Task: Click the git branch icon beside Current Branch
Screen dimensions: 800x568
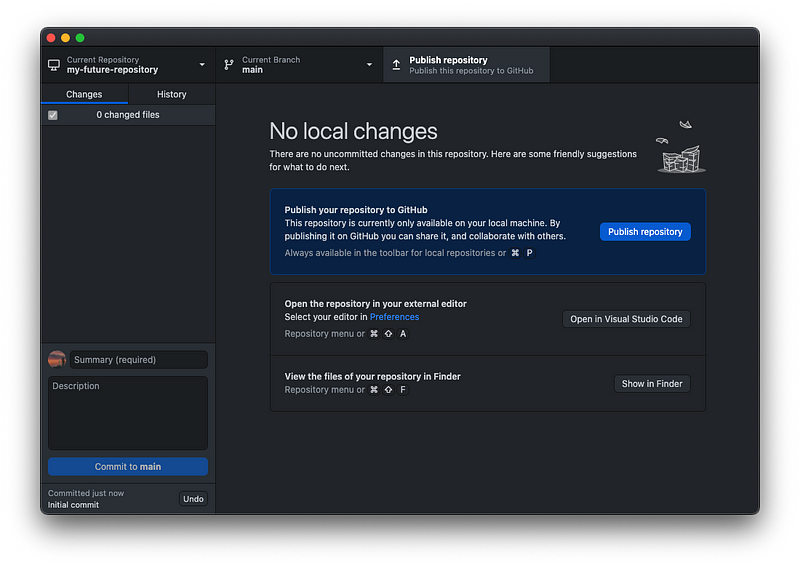Action: click(x=229, y=65)
